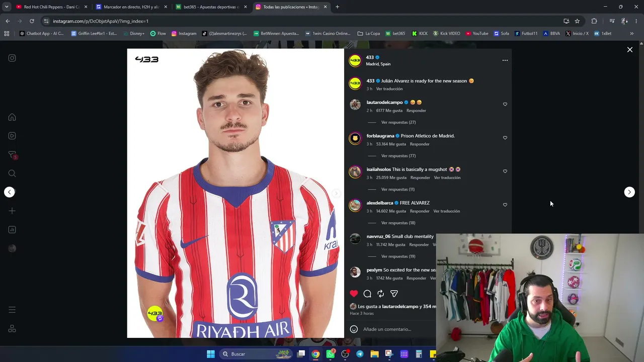Open the Chatbot App bookmark

(x=42, y=34)
